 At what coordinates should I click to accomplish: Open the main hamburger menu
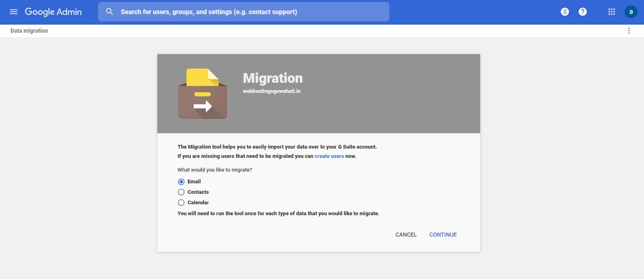14,12
